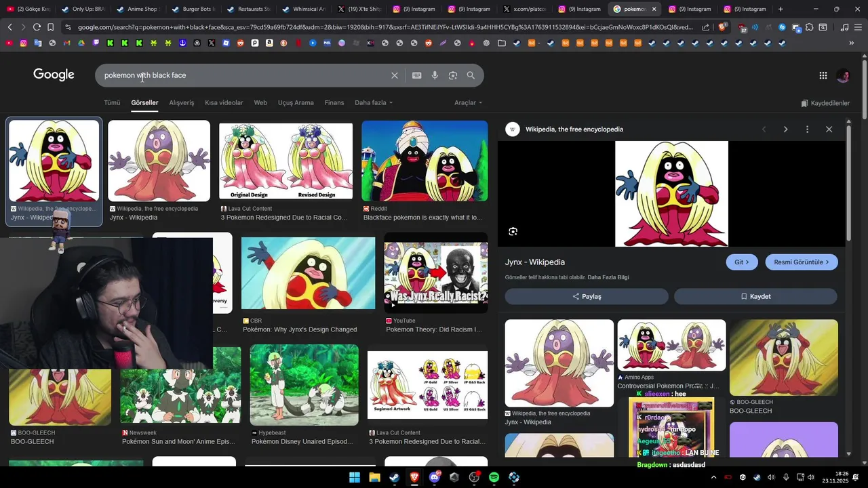Open the Google apps grid
The width and height of the screenshot is (868, 488).
823,76
